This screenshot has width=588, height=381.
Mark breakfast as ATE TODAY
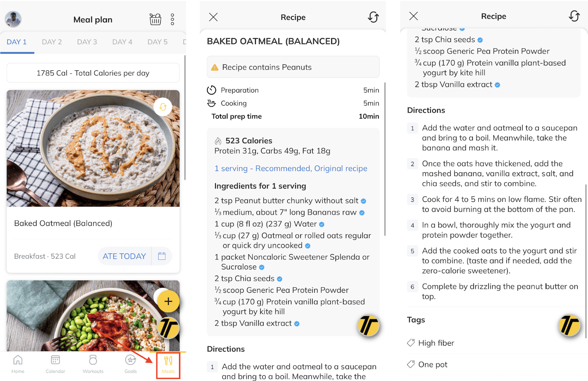pos(124,256)
